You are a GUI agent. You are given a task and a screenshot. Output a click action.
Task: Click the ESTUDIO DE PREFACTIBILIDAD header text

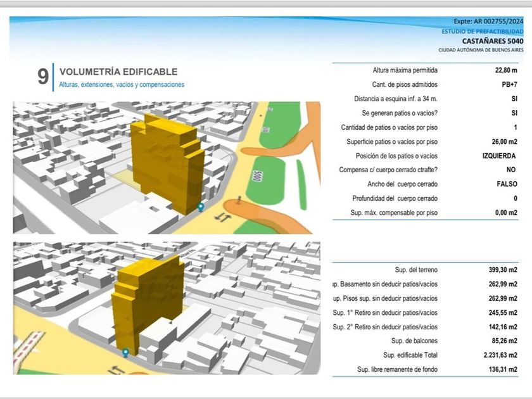click(483, 32)
